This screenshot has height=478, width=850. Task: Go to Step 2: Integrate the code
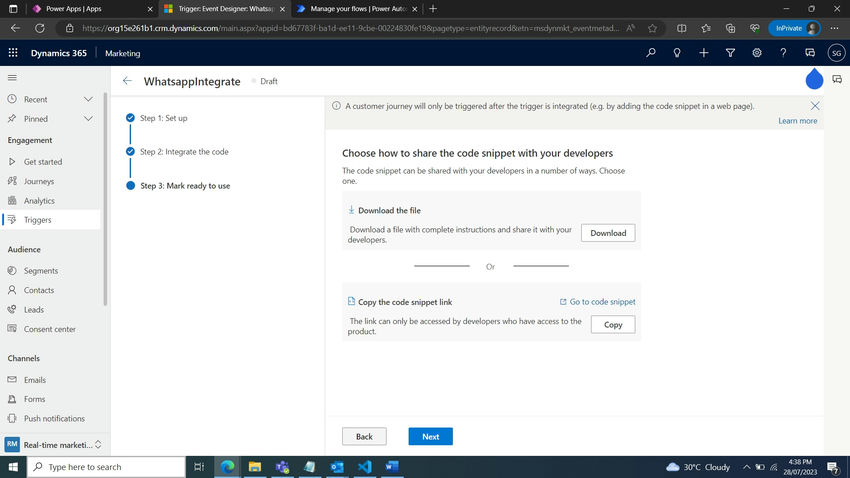[184, 152]
